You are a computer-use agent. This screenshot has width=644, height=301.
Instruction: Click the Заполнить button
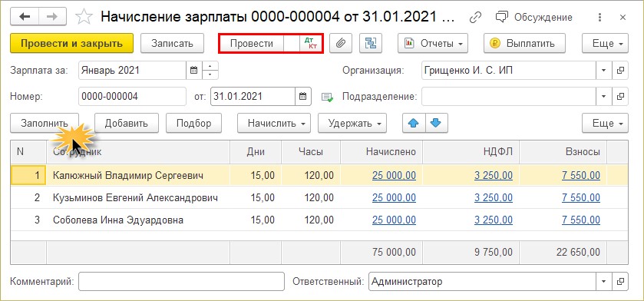click(45, 123)
